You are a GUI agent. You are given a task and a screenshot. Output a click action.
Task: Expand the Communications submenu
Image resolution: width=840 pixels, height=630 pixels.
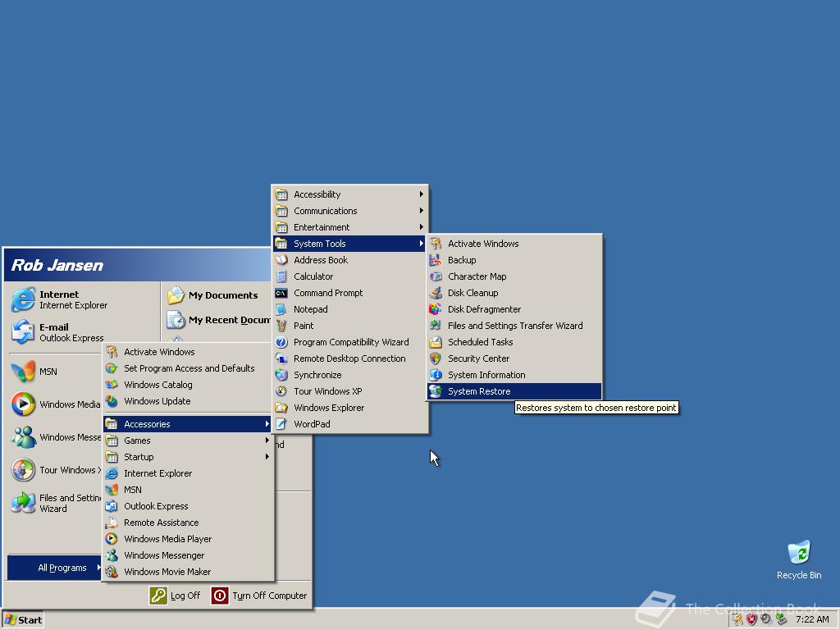tap(349, 211)
